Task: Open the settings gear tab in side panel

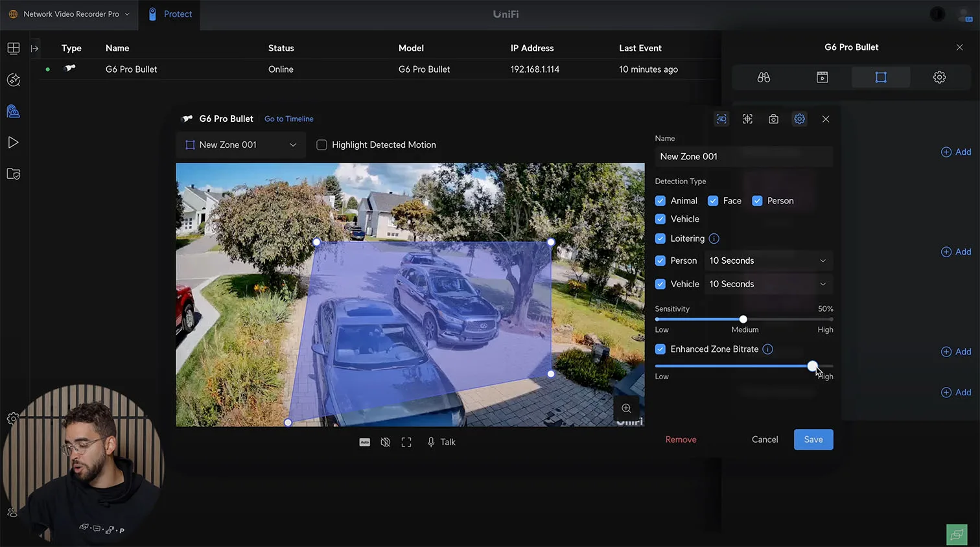Action: tap(939, 77)
